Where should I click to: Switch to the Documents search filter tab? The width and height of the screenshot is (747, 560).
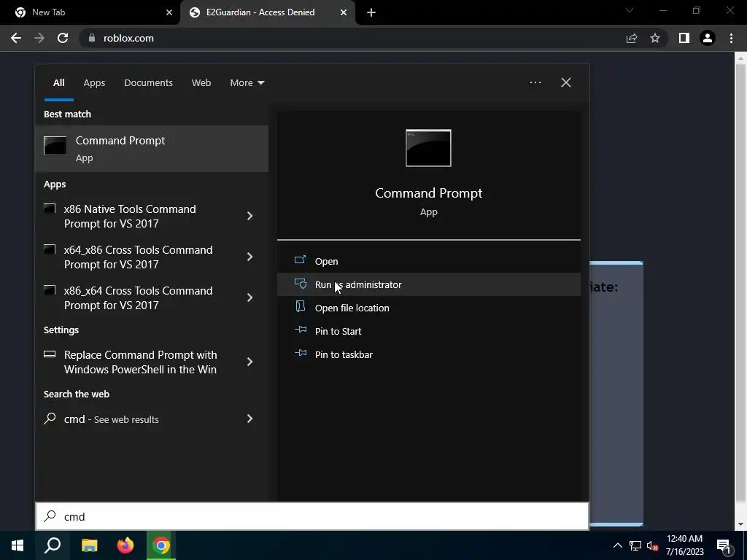(148, 82)
